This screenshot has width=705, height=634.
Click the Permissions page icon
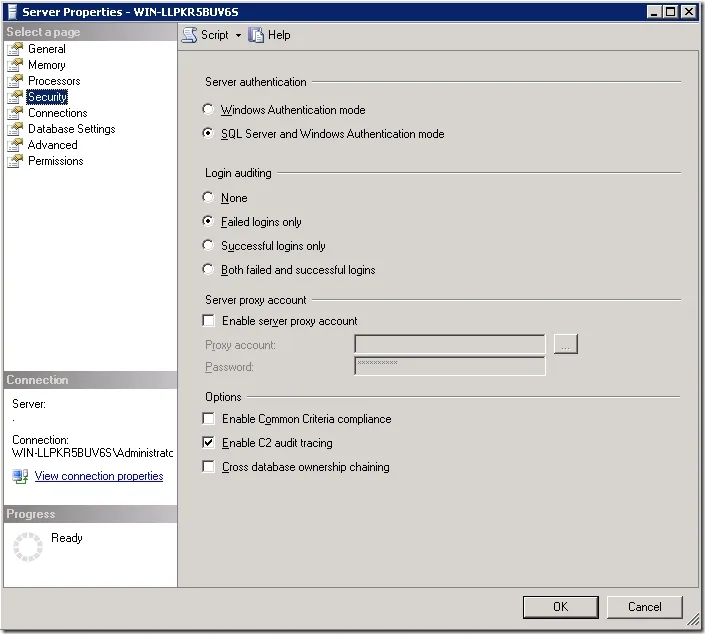click(15, 161)
